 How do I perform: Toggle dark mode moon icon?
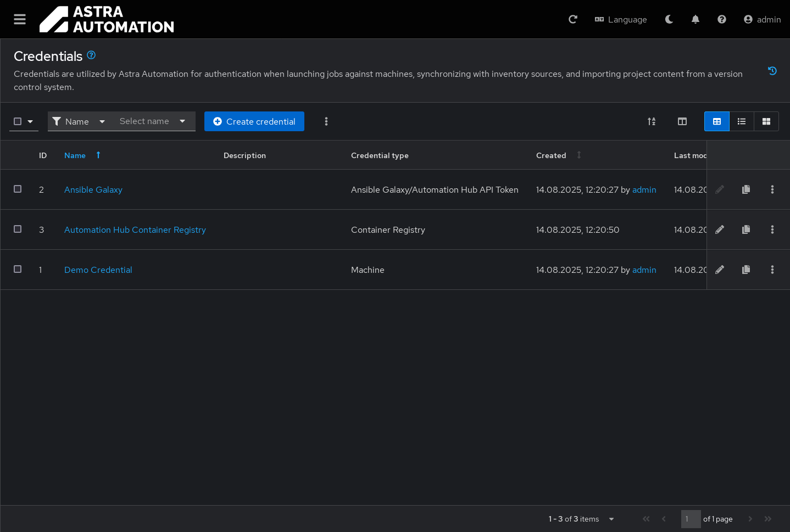(669, 19)
